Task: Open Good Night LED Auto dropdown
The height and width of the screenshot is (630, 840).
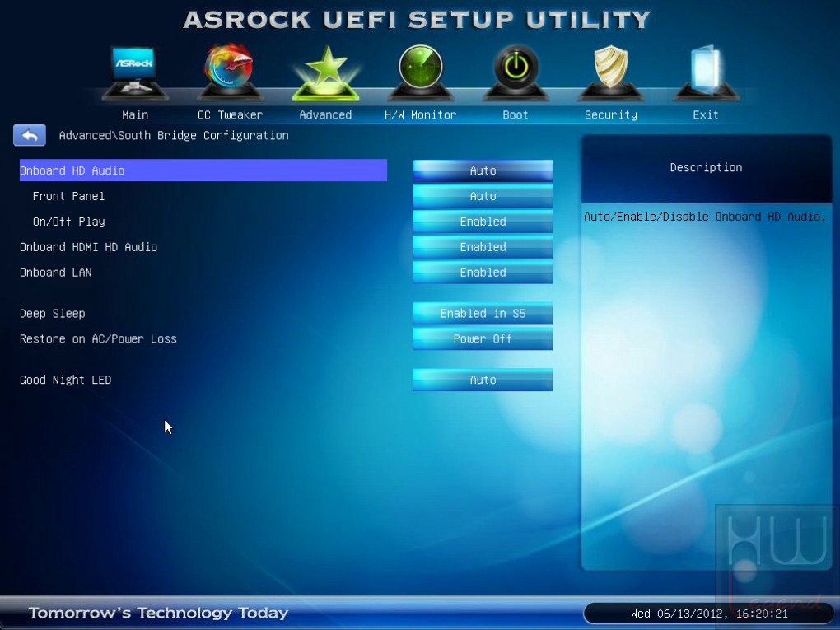Action: point(483,380)
